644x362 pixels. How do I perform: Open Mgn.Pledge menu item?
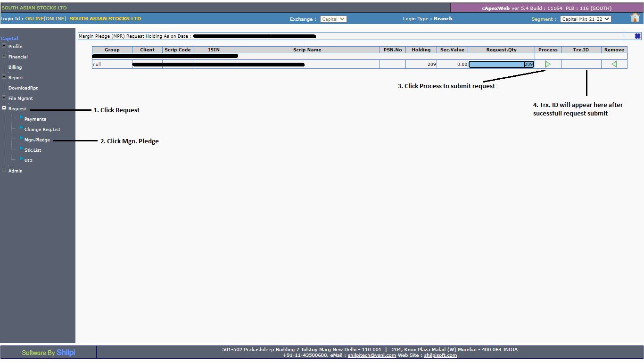[x=37, y=140]
